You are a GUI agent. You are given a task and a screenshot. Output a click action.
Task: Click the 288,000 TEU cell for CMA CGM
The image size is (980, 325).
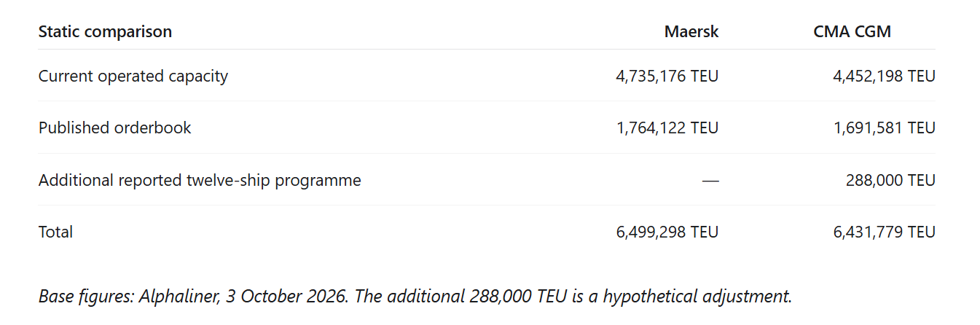890,180
